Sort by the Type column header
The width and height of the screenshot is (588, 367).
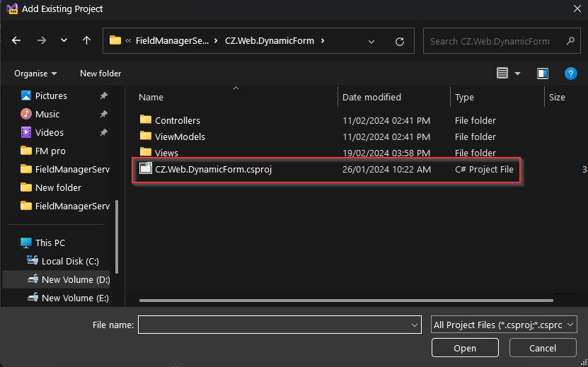point(464,97)
